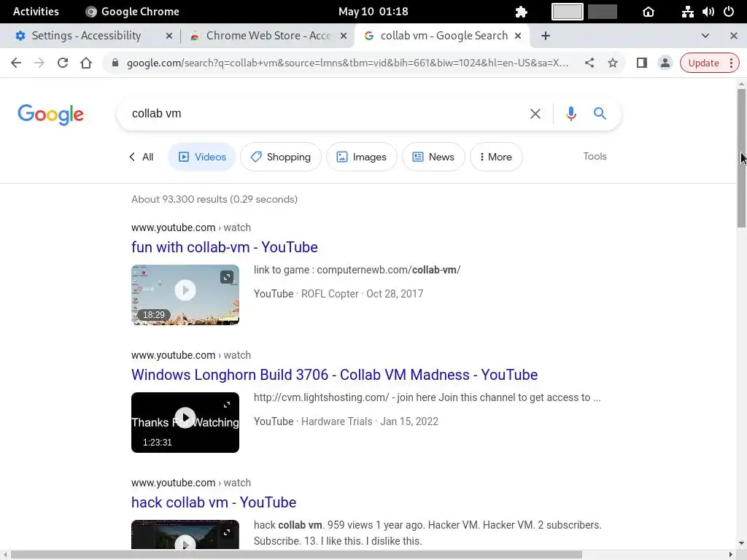This screenshot has height=560, width=747.
Task: Go to the Google logo homepage
Action: (50, 114)
